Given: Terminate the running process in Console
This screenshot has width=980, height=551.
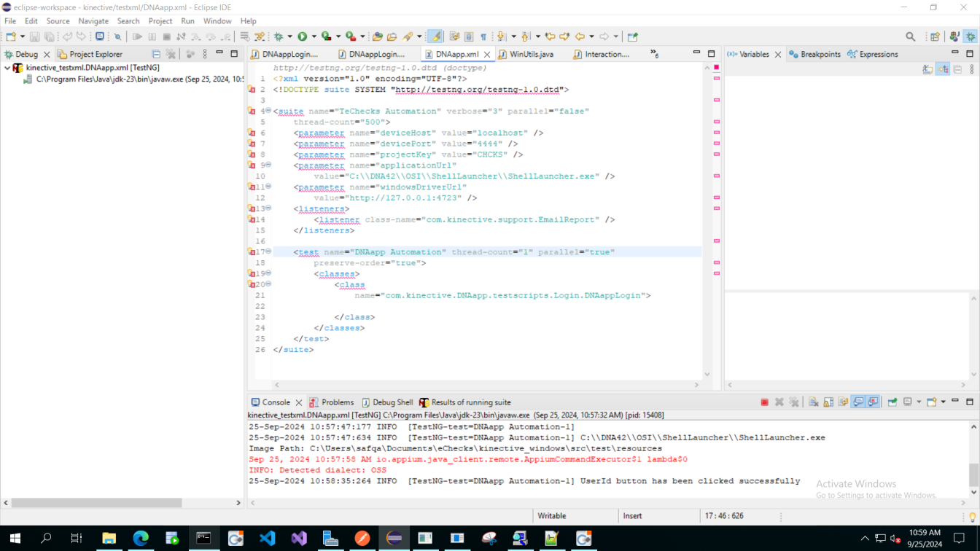Looking at the screenshot, I should click(764, 402).
